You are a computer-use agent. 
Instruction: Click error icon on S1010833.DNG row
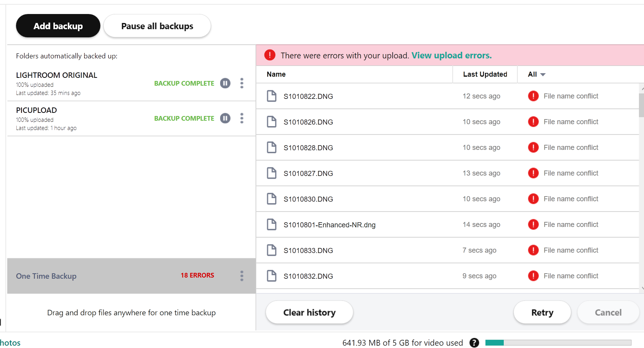(533, 250)
